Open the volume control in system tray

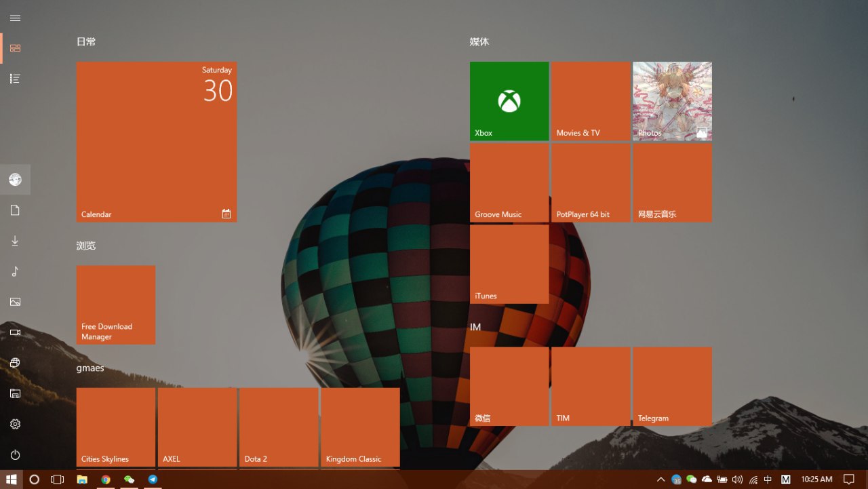tap(738, 480)
